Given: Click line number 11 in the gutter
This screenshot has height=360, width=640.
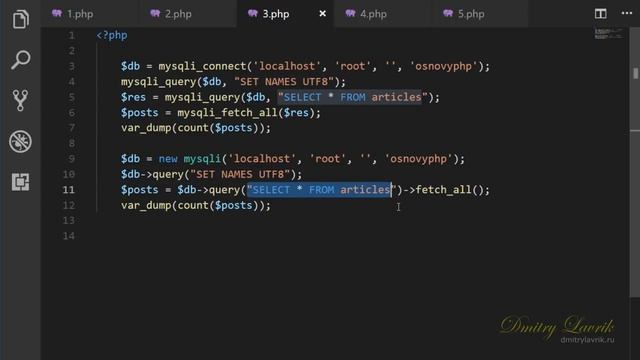Looking at the screenshot, I should click(69, 190).
